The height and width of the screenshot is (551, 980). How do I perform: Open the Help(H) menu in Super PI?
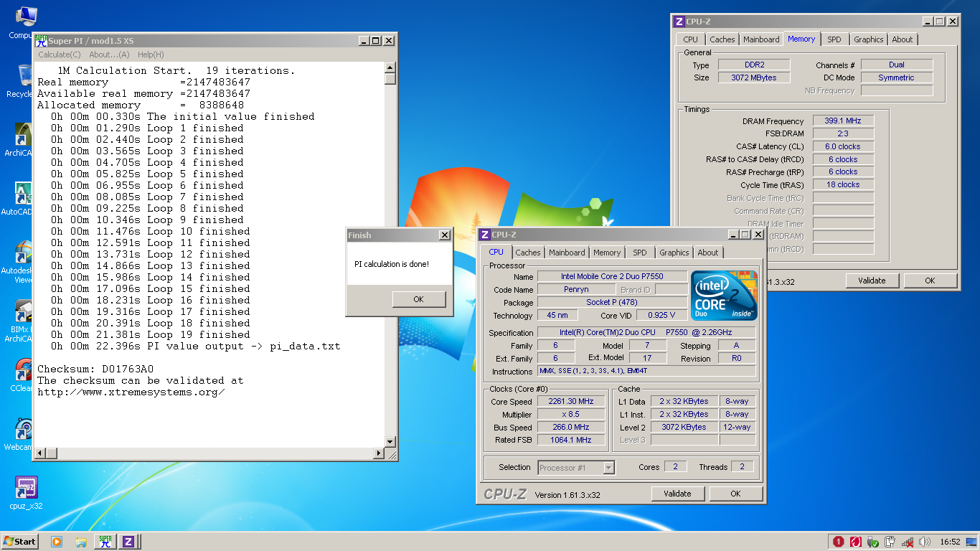151,55
